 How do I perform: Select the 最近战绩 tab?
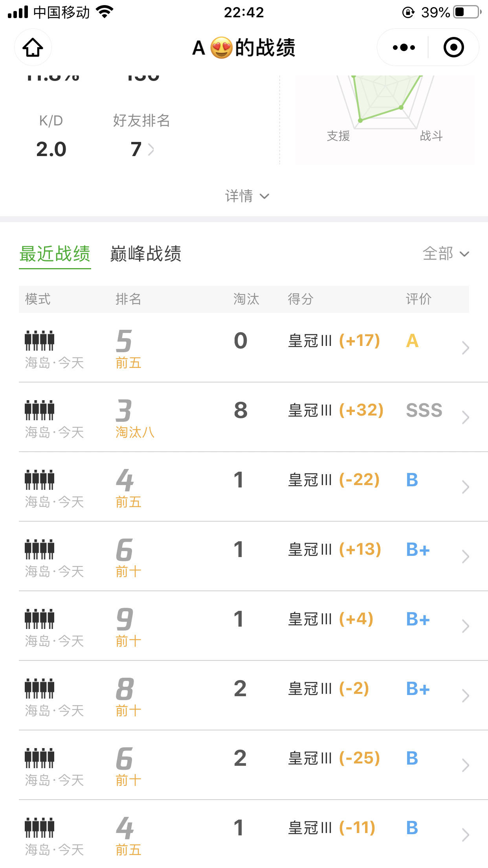55,254
